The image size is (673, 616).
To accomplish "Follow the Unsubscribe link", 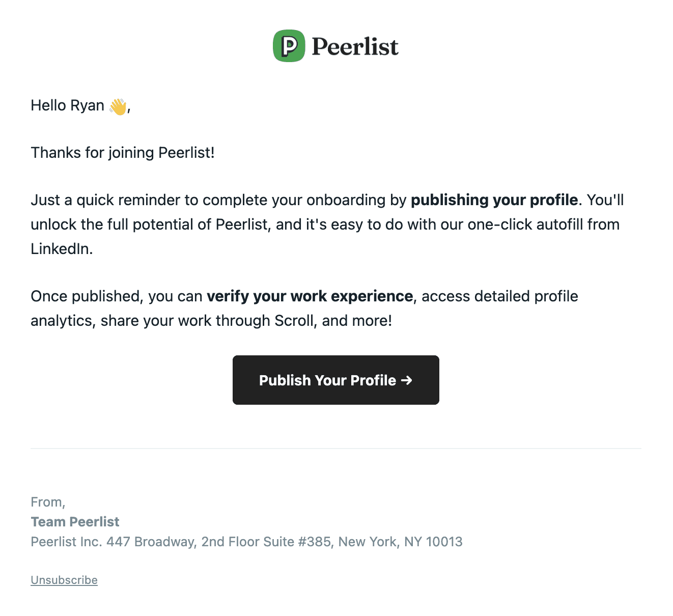I will [64, 580].
